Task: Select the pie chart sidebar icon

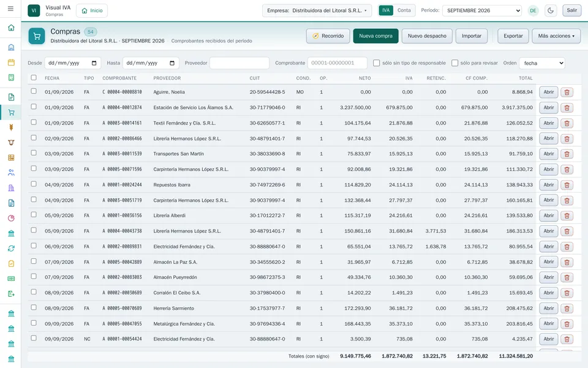Action: (x=11, y=218)
